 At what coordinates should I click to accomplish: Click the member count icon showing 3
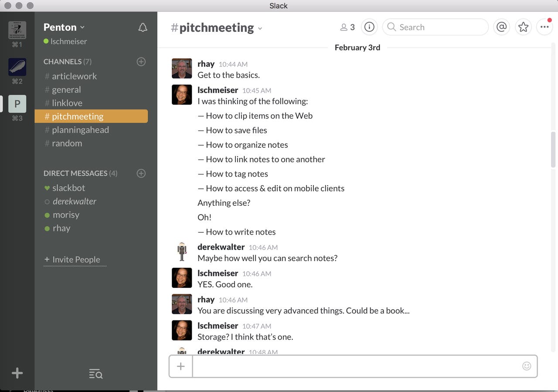pyautogui.click(x=347, y=27)
